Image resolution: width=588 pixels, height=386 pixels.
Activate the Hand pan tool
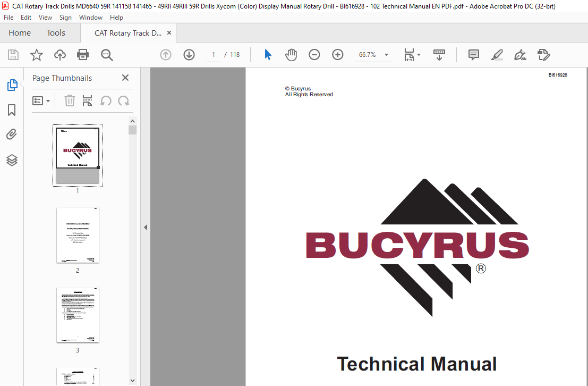tap(291, 55)
